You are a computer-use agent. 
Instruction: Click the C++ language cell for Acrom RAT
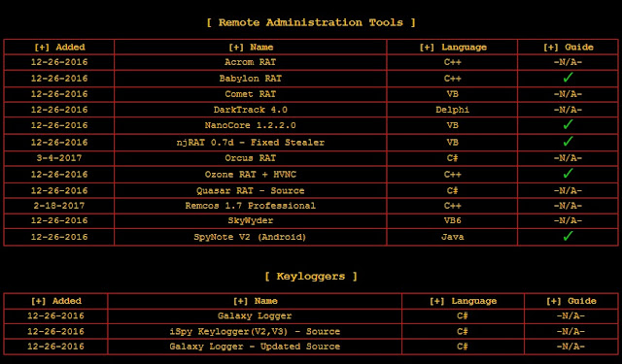point(453,62)
